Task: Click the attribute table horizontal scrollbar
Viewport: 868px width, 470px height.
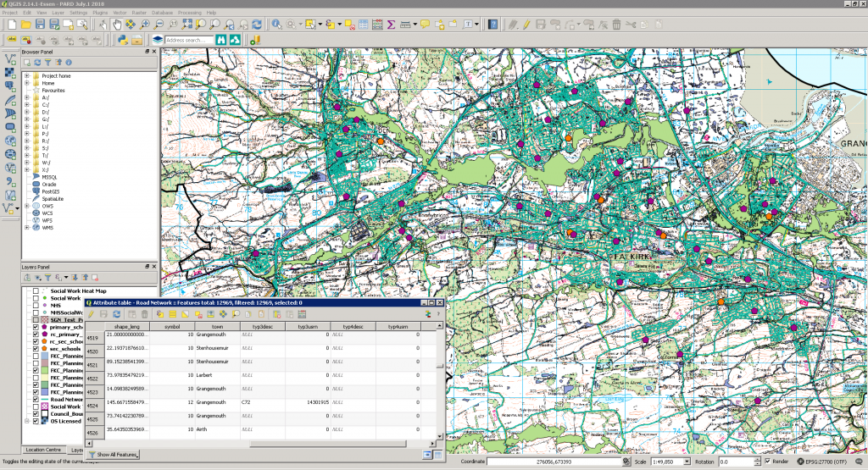Action: pyautogui.click(x=328, y=444)
